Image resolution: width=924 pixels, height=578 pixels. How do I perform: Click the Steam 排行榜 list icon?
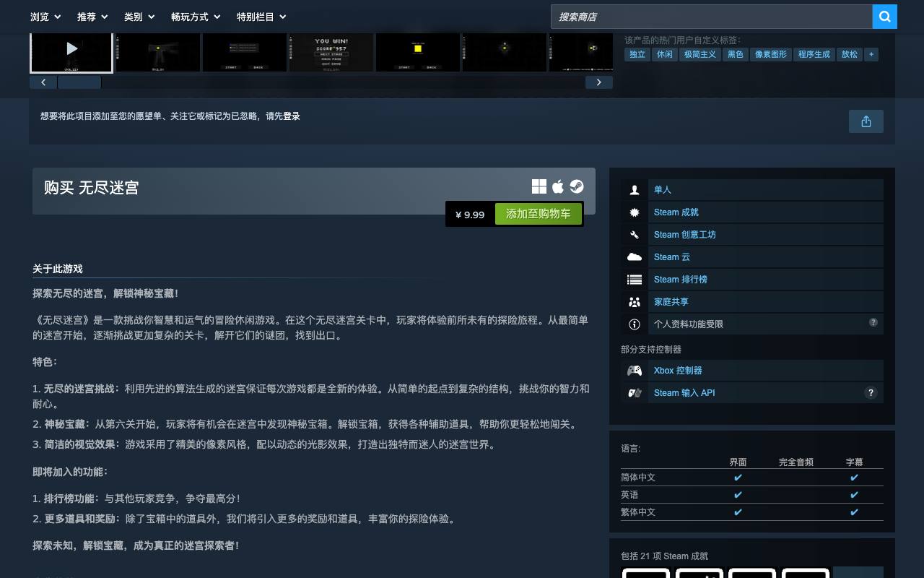click(635, 280)
